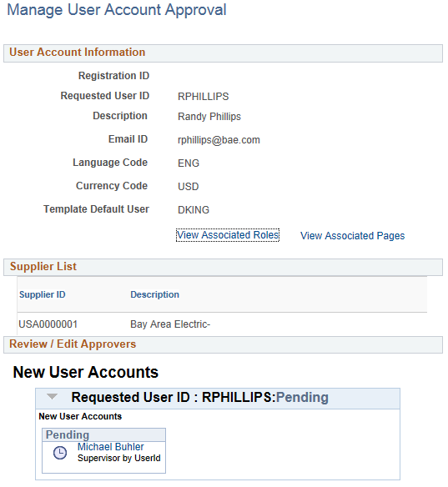
Task: Click the Supplier List section header
Action: coord(223,267)
